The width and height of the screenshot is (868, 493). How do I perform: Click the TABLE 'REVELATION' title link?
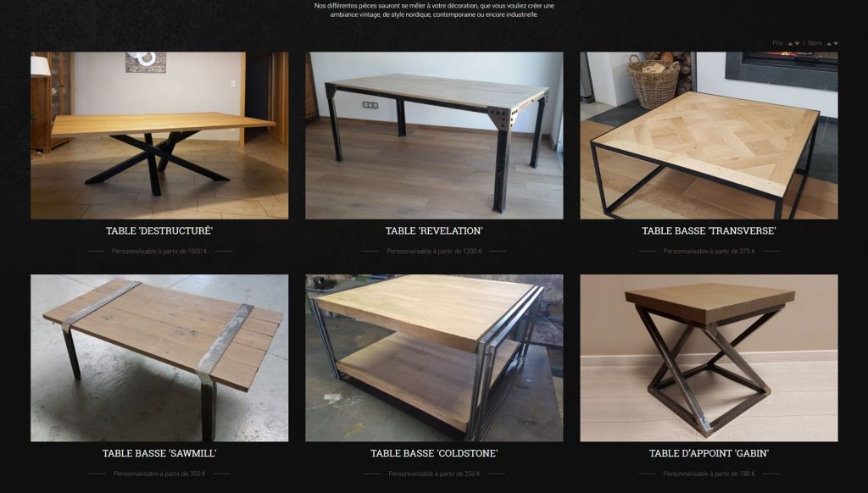434,230
